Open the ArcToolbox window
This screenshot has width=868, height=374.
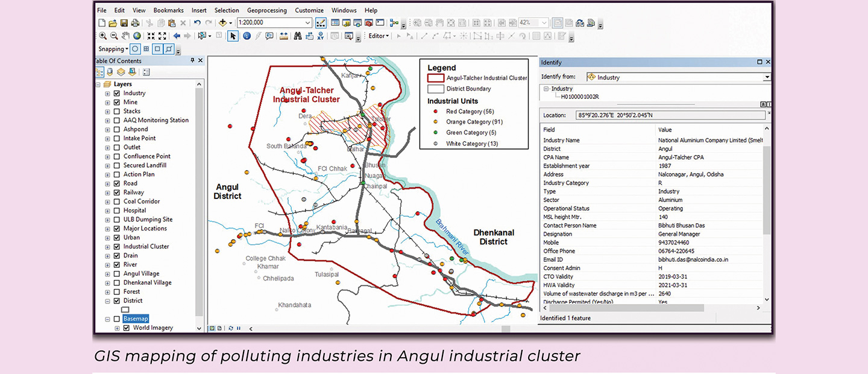(368, 23)
